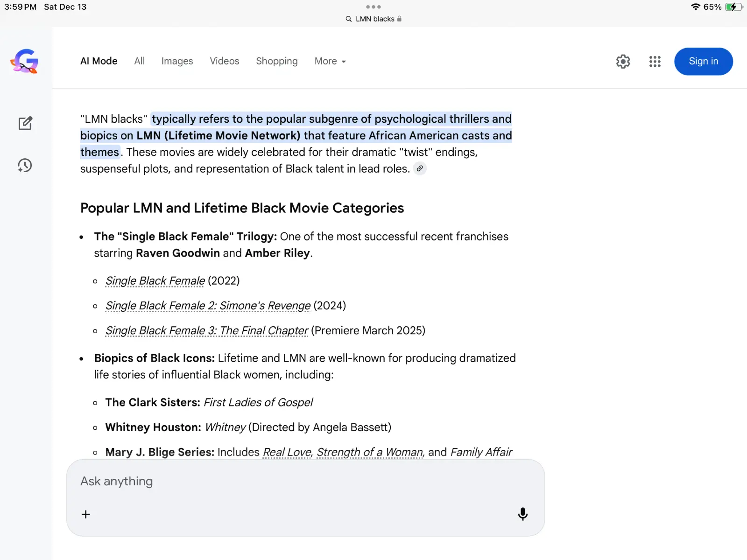Tap the three-dot multitasking menu at top
The width and height of the screenshot is (747, 560).
pyautogui.click(x=373, y=7)
